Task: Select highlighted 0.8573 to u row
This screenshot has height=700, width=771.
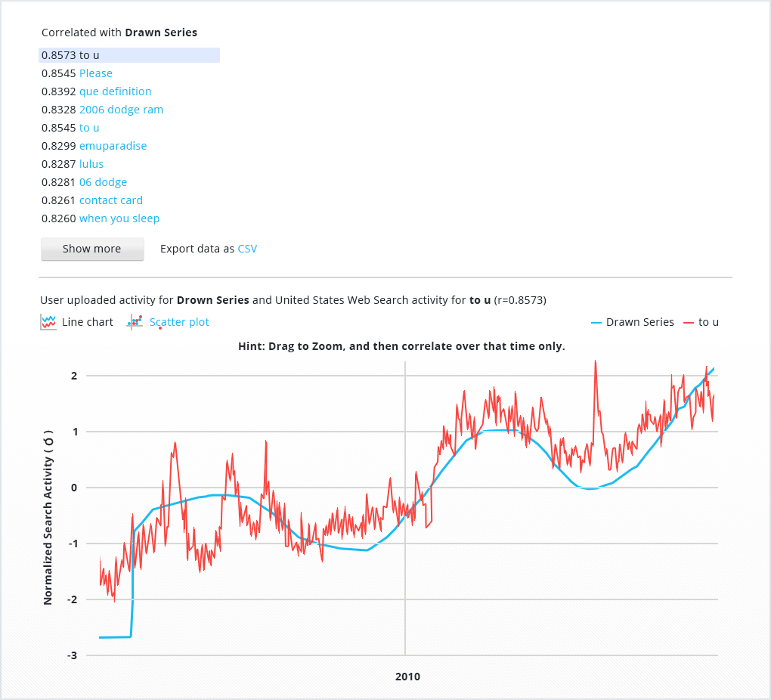Action: [128, 55]
